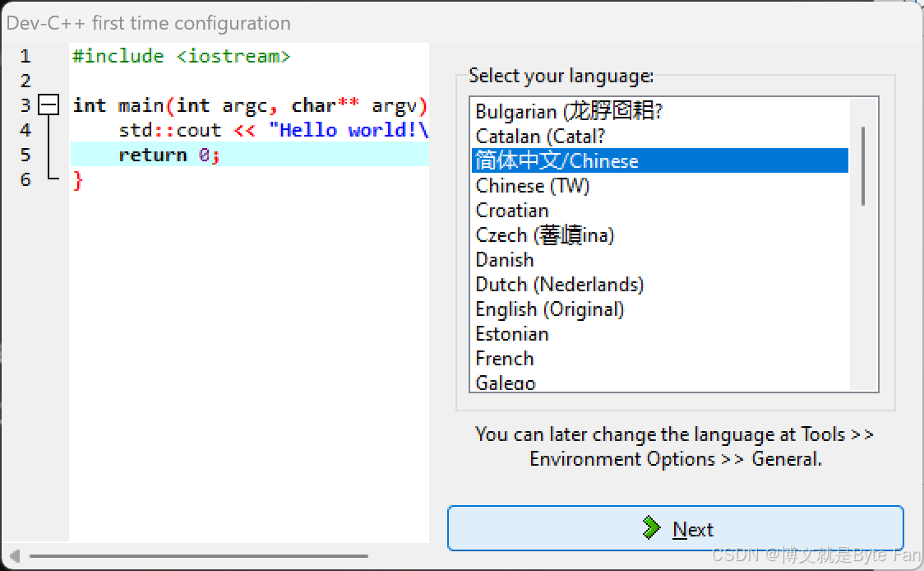Click the #include <iostream> code line
This screenshot has height=571, width=924.
click(x=181, y=56)
